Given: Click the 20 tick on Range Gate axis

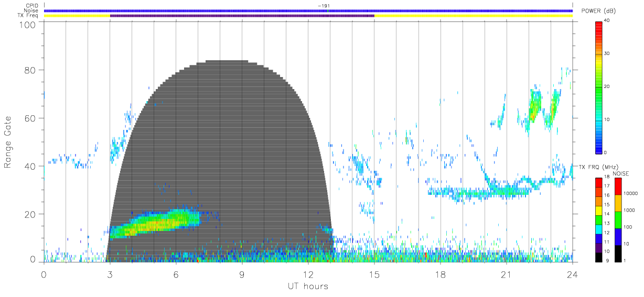Looking at the screenshot, I should (30, 214).
